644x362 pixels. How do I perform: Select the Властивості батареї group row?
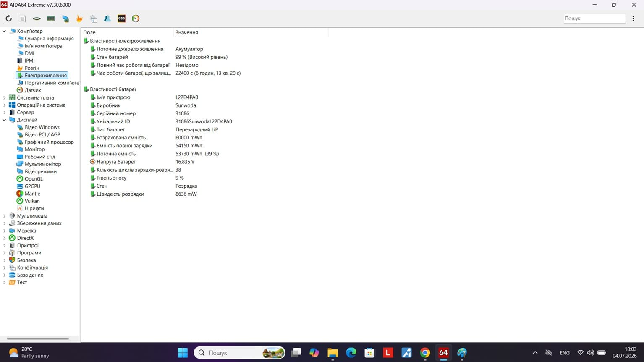click(x=113, y=89)
